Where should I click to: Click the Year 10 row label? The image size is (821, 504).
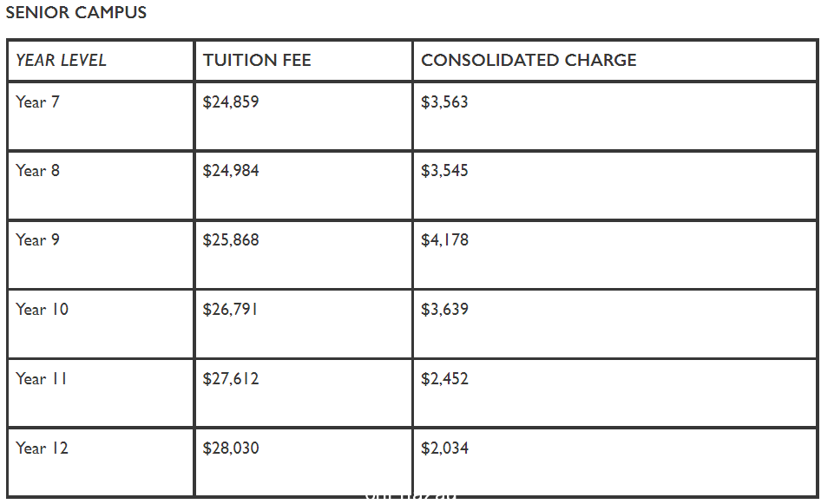42,310
